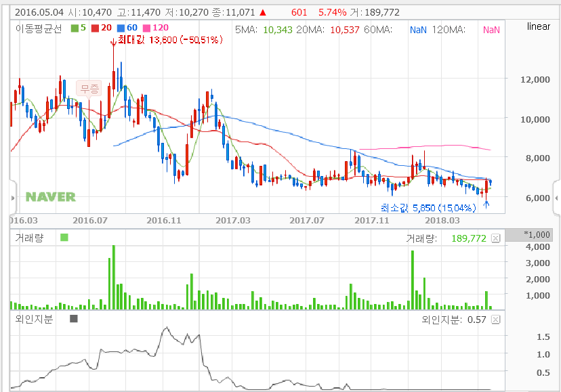Click the *1,000 volume unit label
Image resolution: width=561 pixels, height=392 pixels.
539,235
